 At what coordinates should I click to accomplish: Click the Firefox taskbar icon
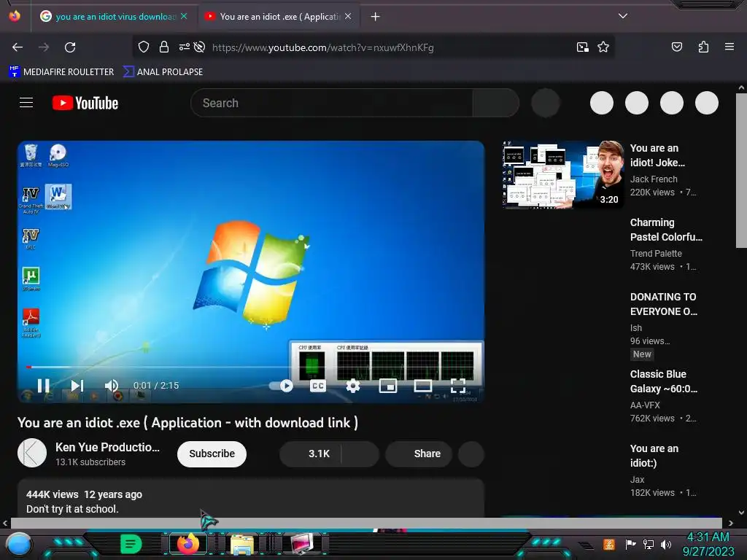click(x=188, y=544)
